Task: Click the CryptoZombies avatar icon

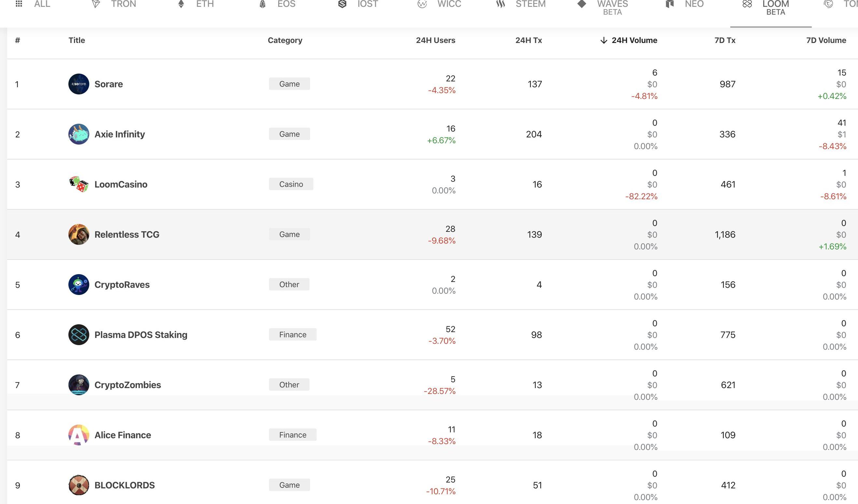Action: pyautogui.click(x=79, y=385)
